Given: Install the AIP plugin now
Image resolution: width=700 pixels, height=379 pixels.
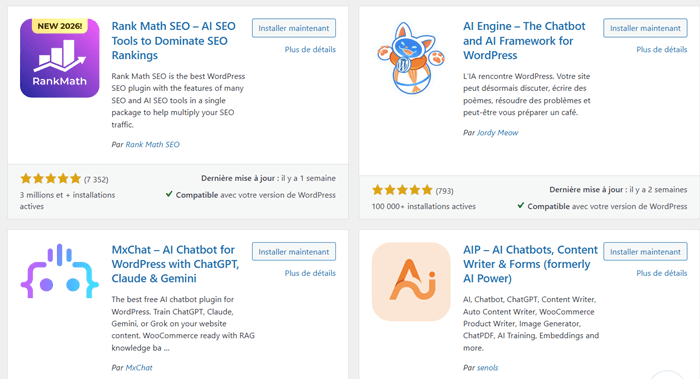Looking at the screenshot, I should tap(645, 252).
